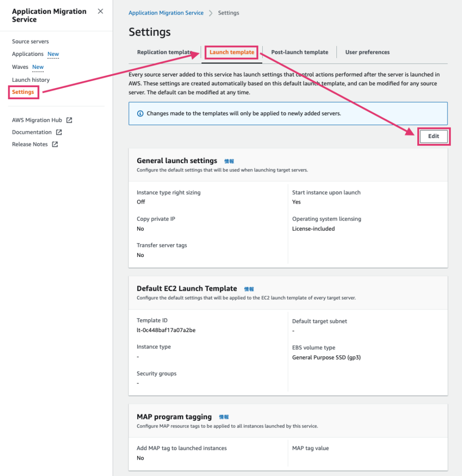Open the AWS Migration Hub link
Screen dimensions: 462x476
click(37, 120)
